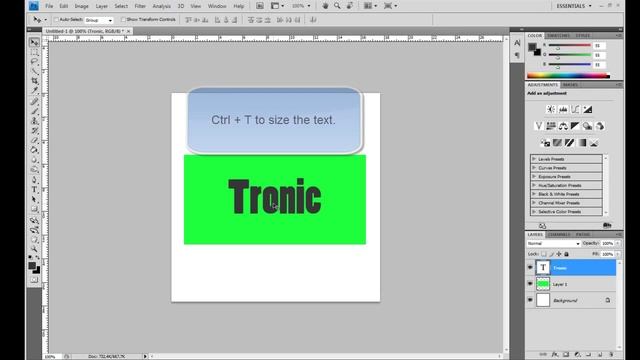640x360 pixels.
Task: Hide the Background layer eye
Action: click(530, 300)
